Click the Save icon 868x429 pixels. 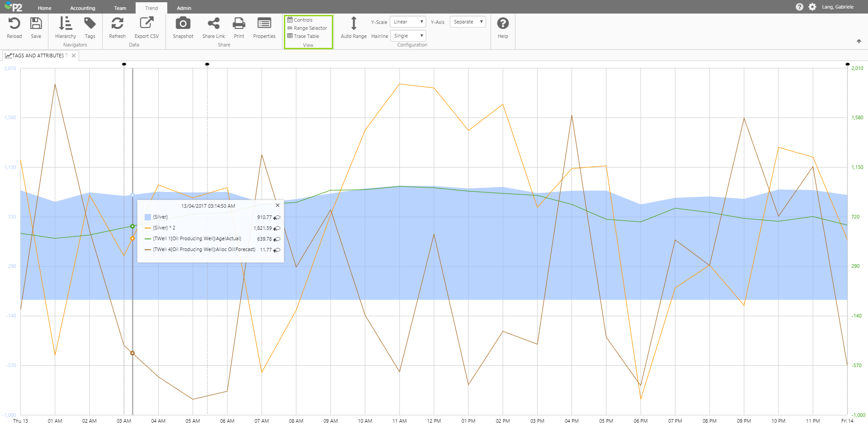coord(36,28)
